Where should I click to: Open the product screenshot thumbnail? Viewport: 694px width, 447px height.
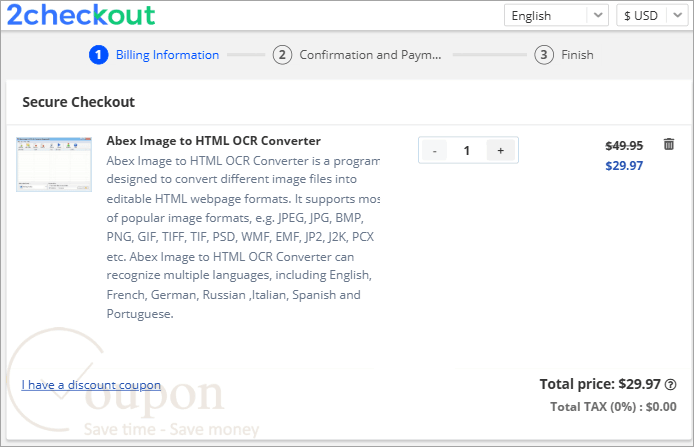pyautogui.click(x=54, y=164)
